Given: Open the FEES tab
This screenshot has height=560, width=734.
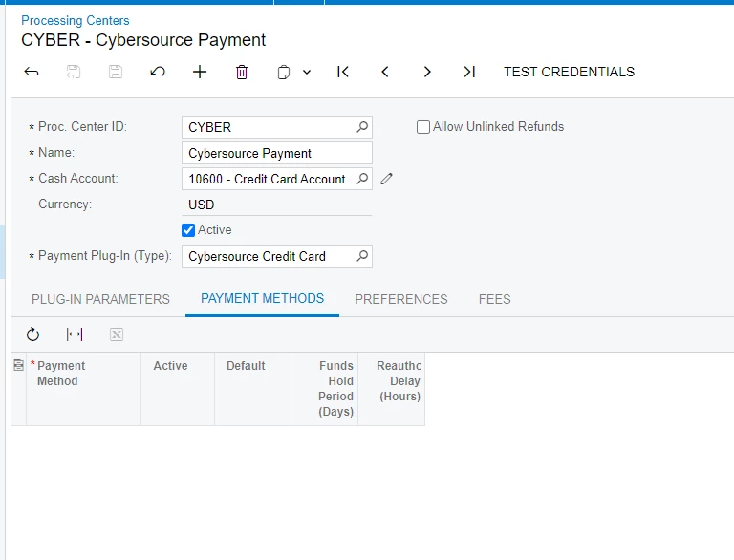Looking at the screenshot, I should coord(494,299).
